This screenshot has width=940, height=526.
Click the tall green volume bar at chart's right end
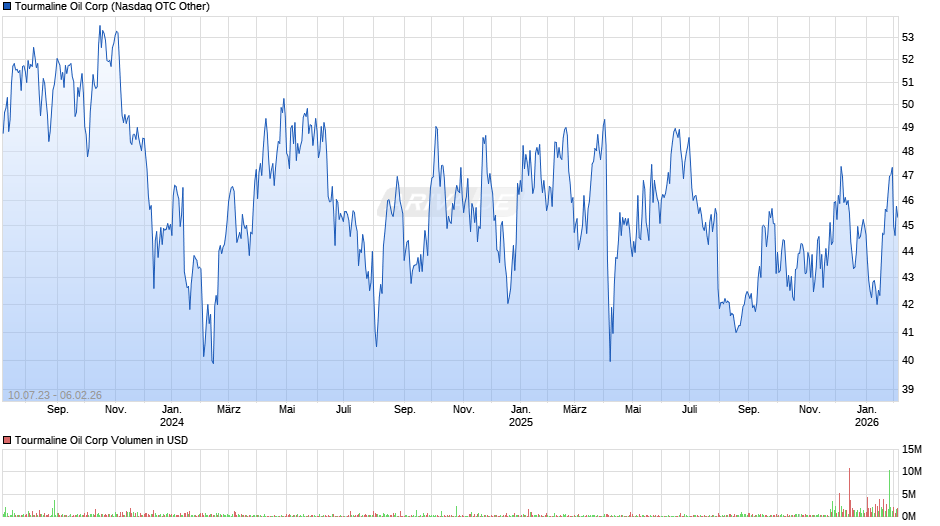890,494
